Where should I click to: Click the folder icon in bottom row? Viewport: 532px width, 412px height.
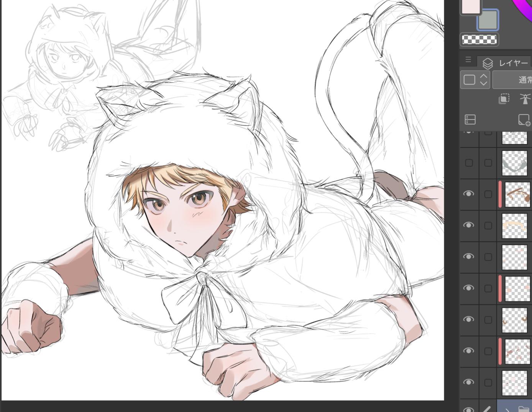coord(523,409)
